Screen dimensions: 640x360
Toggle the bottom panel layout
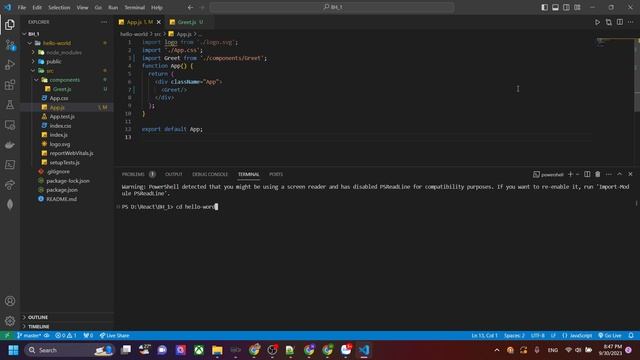(x=556, y=7)
